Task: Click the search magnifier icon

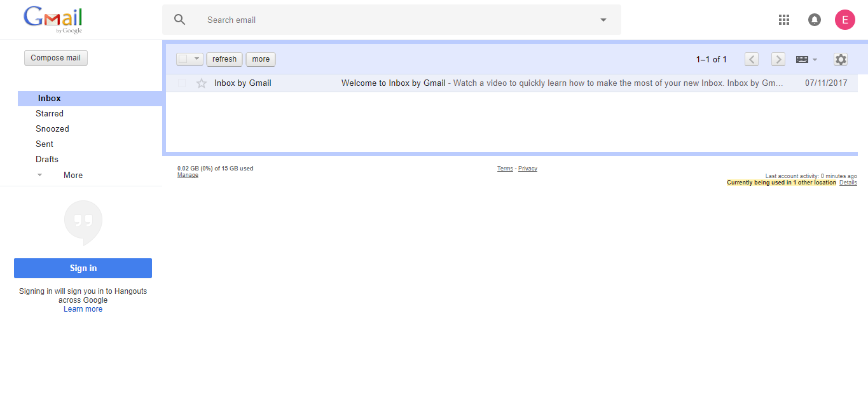Action: [179, 19]
